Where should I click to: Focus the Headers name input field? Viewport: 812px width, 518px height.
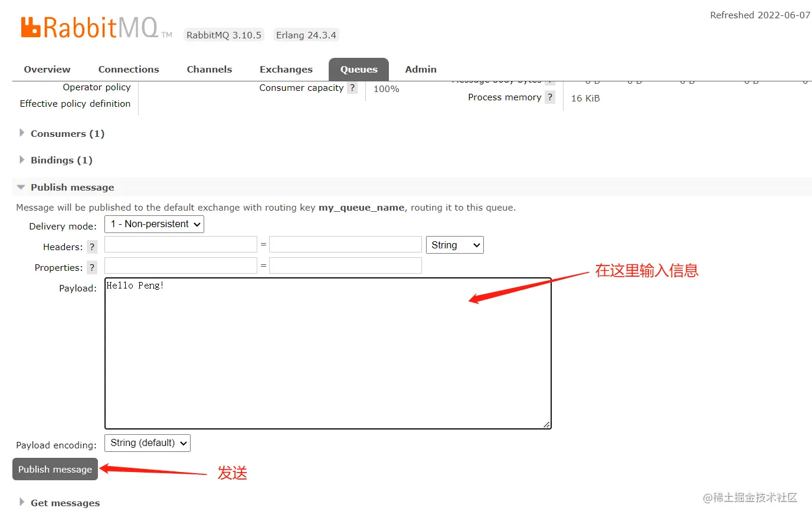pos(181,244)
